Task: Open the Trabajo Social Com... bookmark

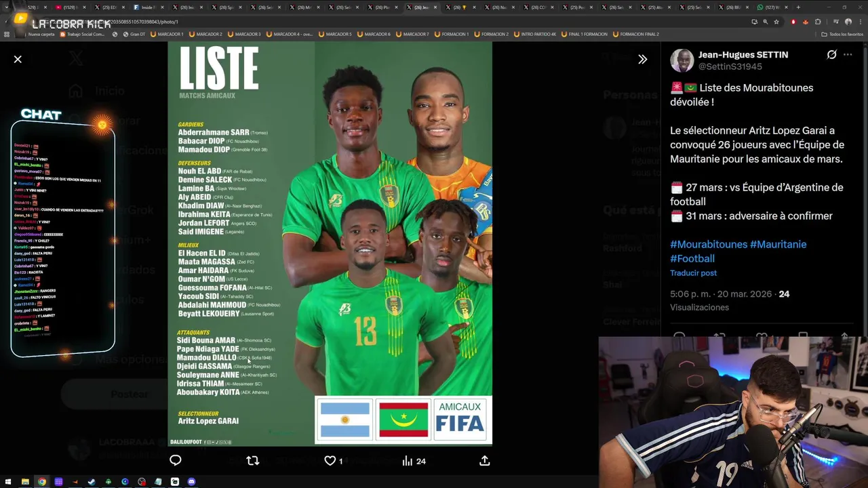Action: (x=83, y=34)
